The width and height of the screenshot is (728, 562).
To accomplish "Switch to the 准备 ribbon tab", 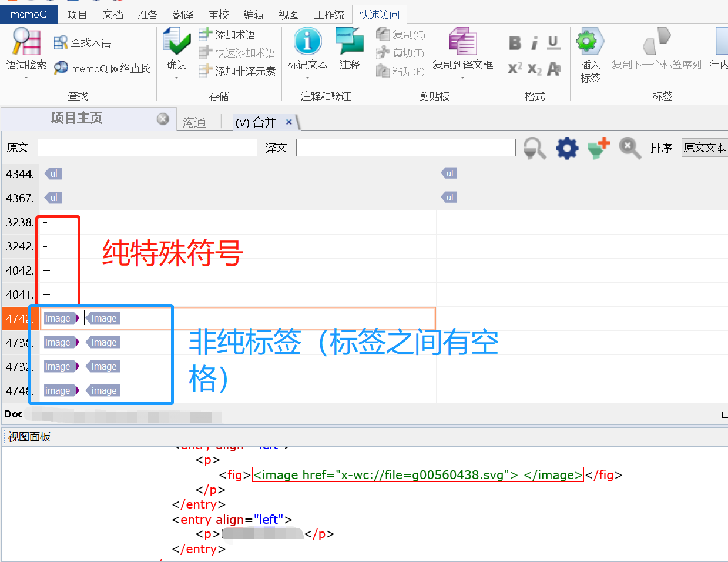I will [147, 15].
